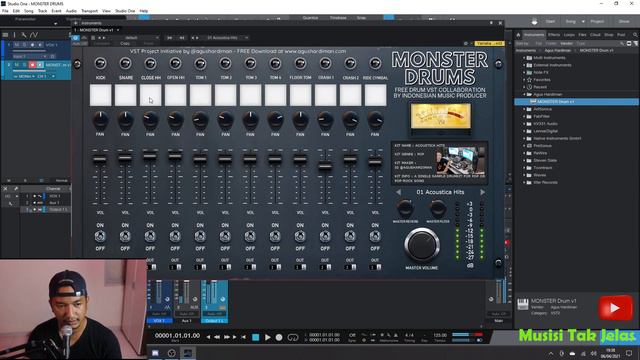This screenshot has width=640, height=360.
Task: Click the system clock in the taskbar
Action: pos(611,353)
